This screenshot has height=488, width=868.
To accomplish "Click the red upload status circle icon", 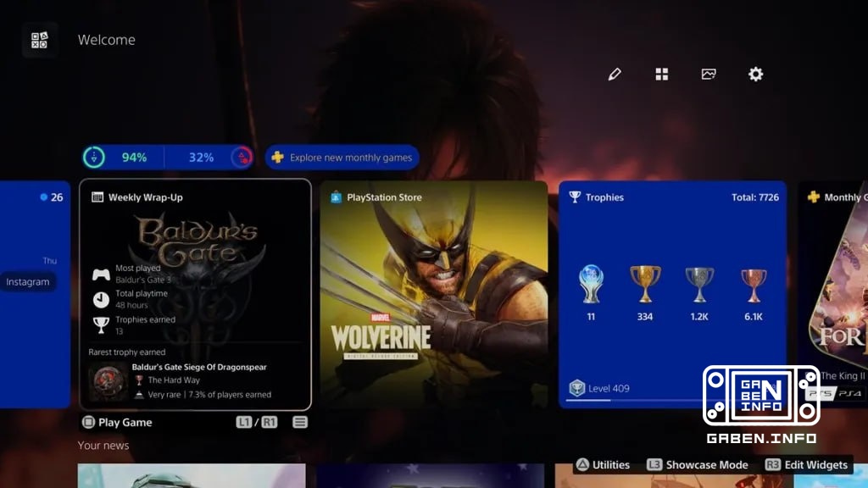I will tap(242, 158).
